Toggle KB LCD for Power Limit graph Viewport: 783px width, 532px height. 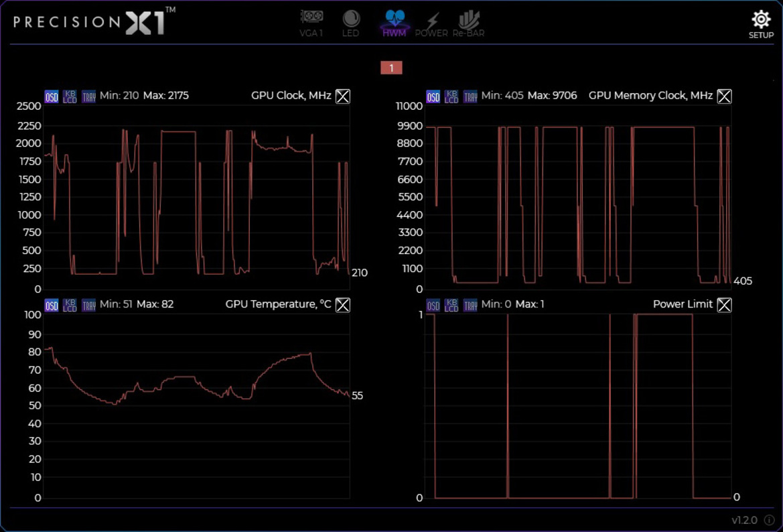pyautogui.click(x=451, y=306)
